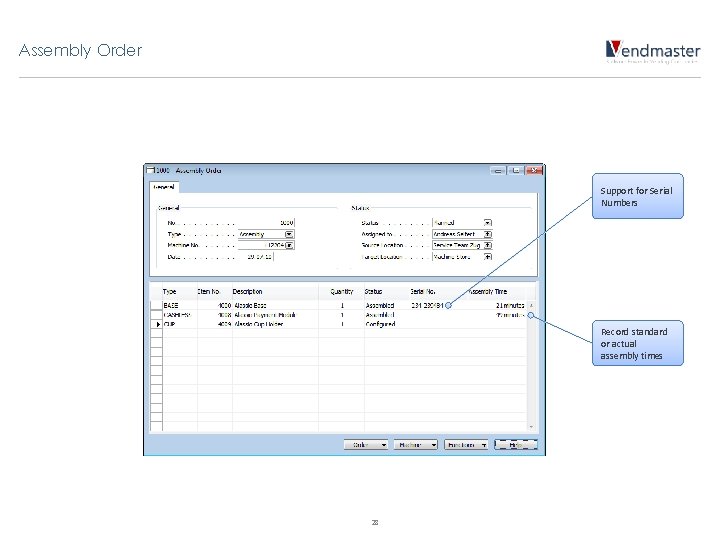This screenshot has height=540, width=720.
Task: Select the CUP type cell
Action: (x=180, y=324)
